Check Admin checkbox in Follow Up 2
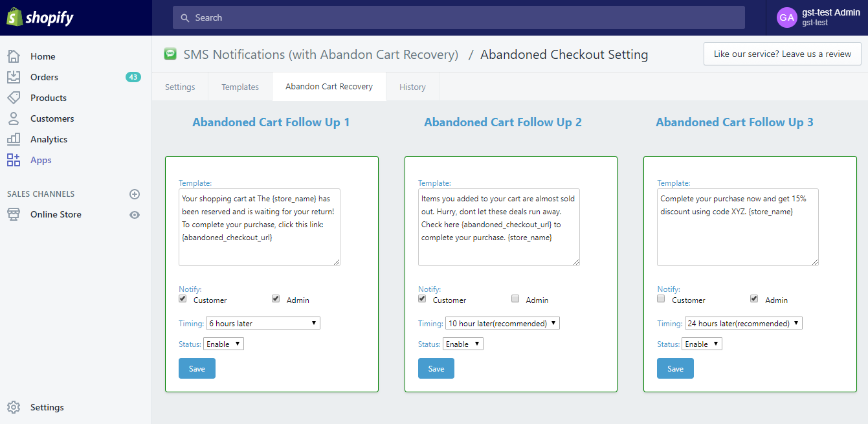 click(515, 299)
